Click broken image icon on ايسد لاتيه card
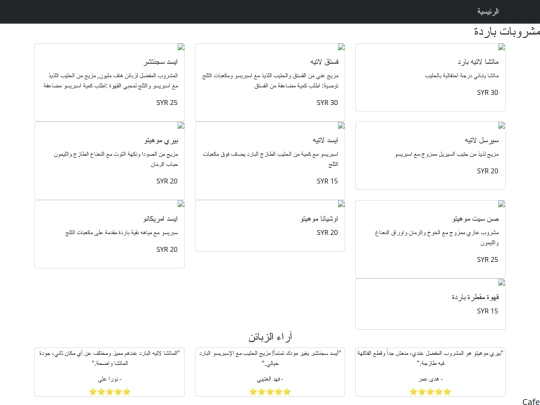 point(341,126)
